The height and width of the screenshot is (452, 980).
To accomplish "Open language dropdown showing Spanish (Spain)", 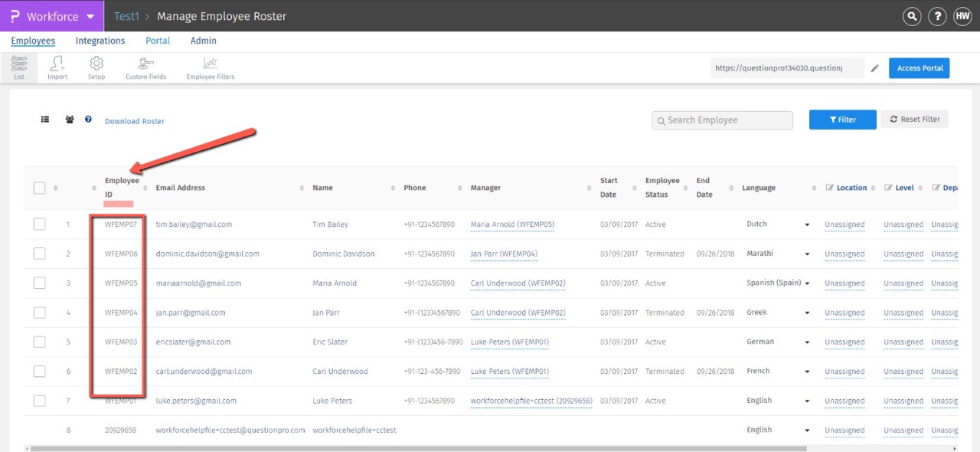I will pyautogui.click(x=806, y=283).
